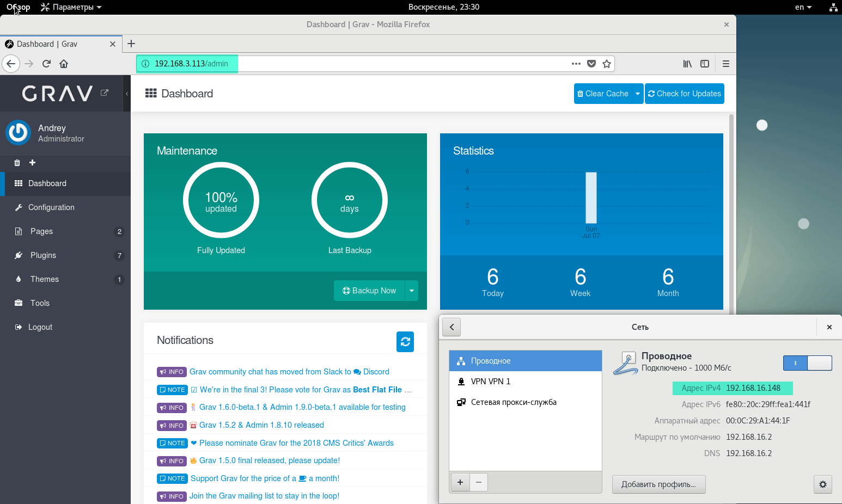Reload the page with the refresh icon
Viewport: 842px width, 504px height.
pyautogui.click(x=46, y=64)
